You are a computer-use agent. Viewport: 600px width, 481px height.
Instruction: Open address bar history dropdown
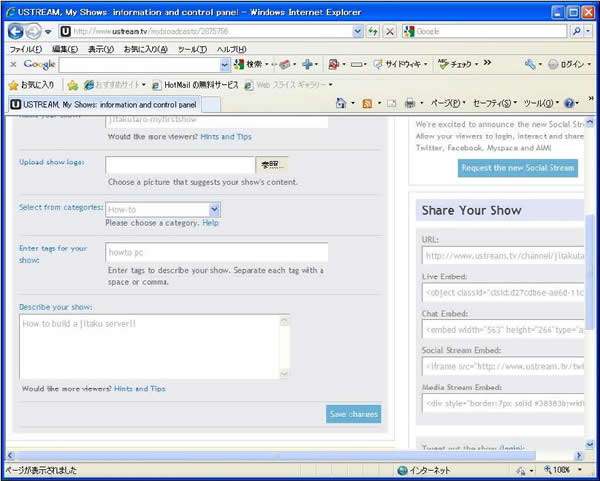[x=357, y=31]
